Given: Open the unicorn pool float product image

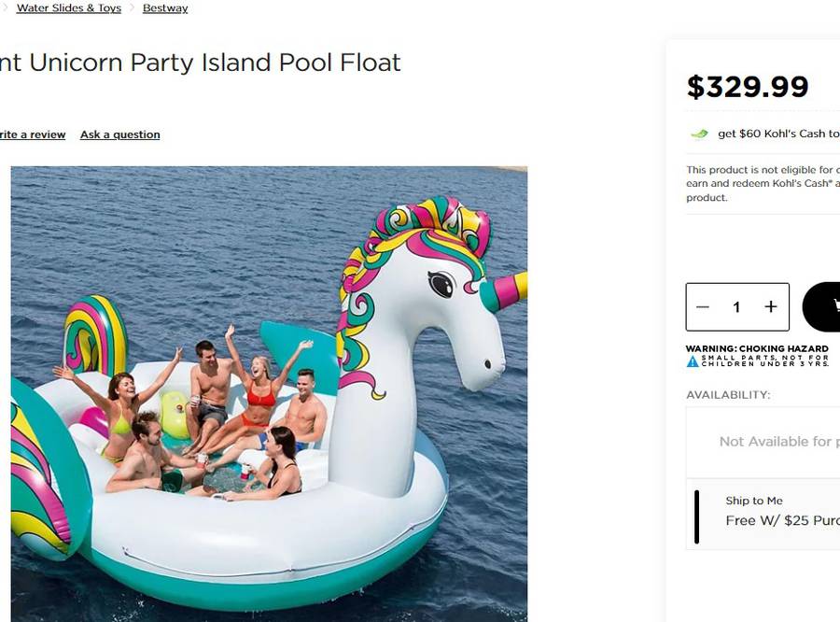Looking at the screenshot, I should pyautogui.click(x=269, y=394).
